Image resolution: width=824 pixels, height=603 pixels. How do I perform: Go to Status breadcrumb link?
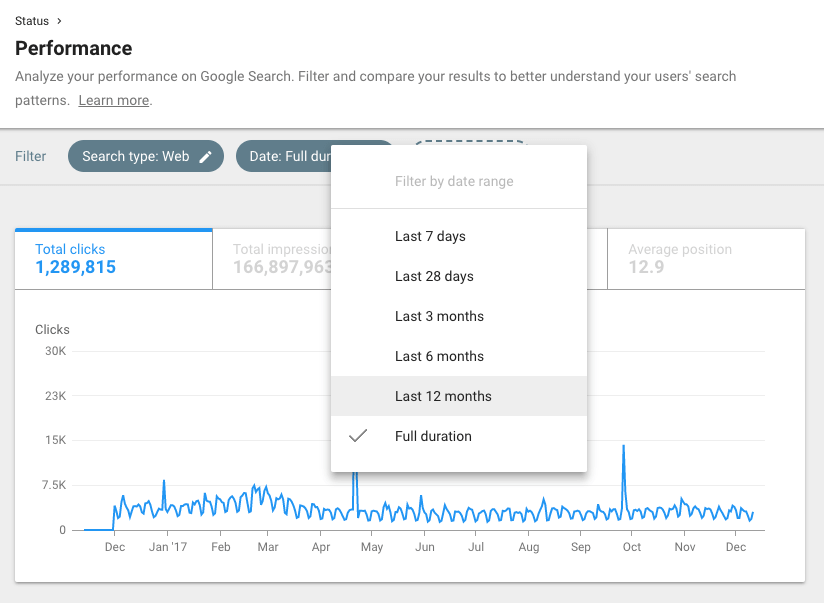pyautogui.click(x=32, y=21)
